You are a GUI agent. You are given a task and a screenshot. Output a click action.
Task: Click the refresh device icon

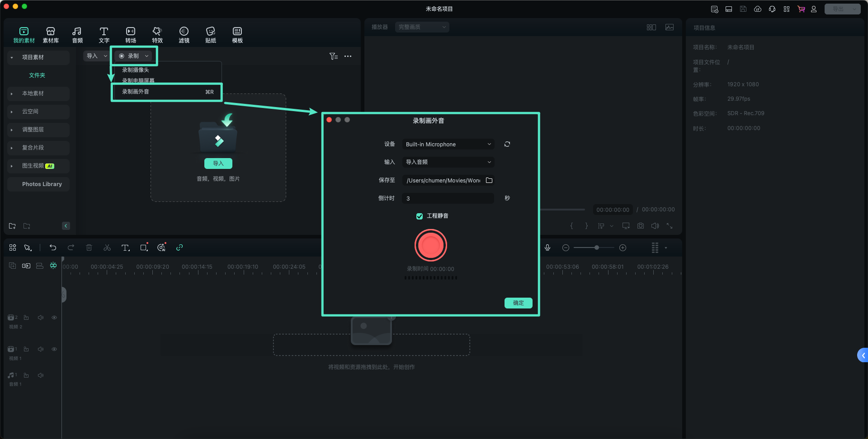(x=507, y=144)
